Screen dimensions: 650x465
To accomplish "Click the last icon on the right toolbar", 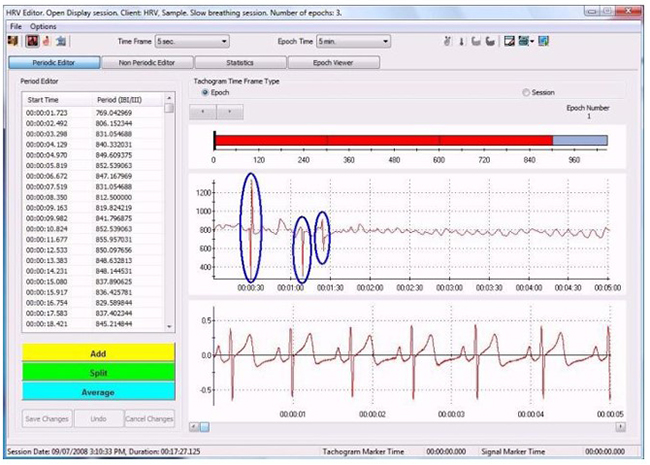I will point(543,42).
